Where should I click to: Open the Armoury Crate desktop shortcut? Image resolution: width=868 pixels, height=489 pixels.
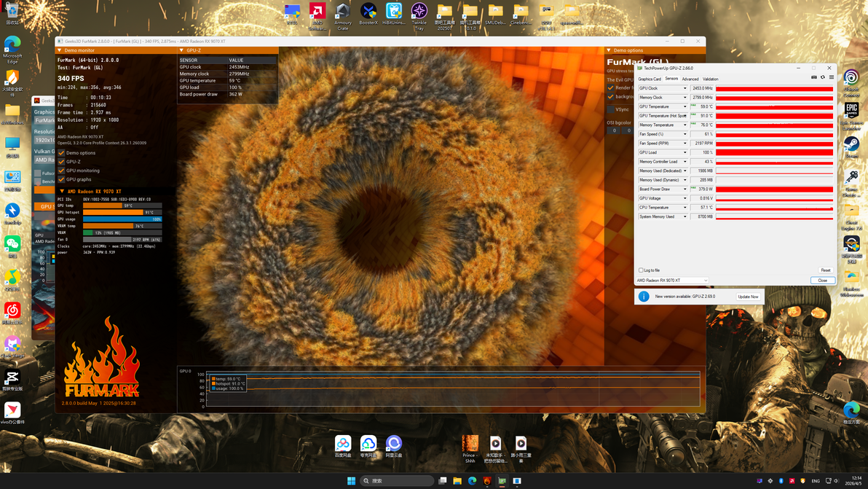pyautogui.click(x=343, y=17)
